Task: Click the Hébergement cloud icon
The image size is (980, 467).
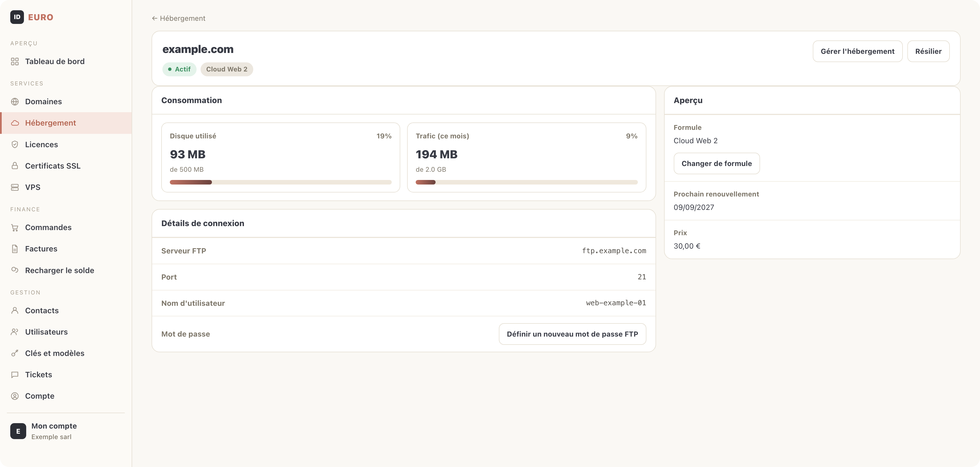Action: click(15, 123)
